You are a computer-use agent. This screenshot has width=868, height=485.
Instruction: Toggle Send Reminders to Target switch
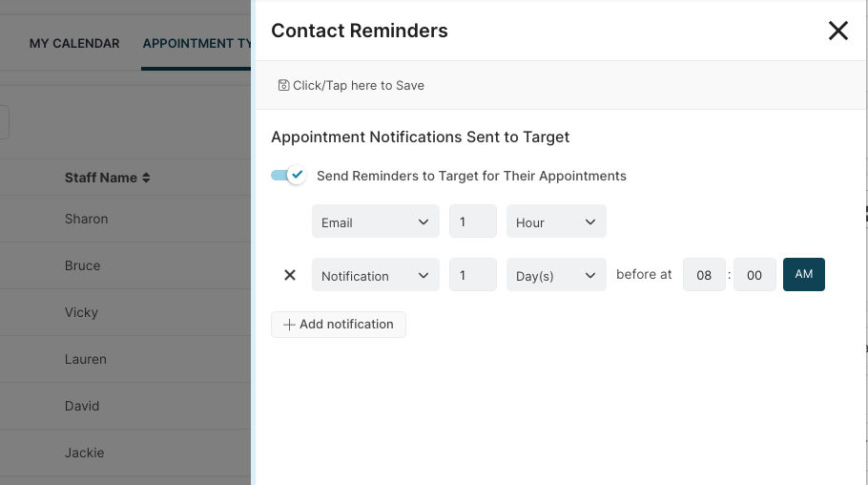[x=288, y=176]
